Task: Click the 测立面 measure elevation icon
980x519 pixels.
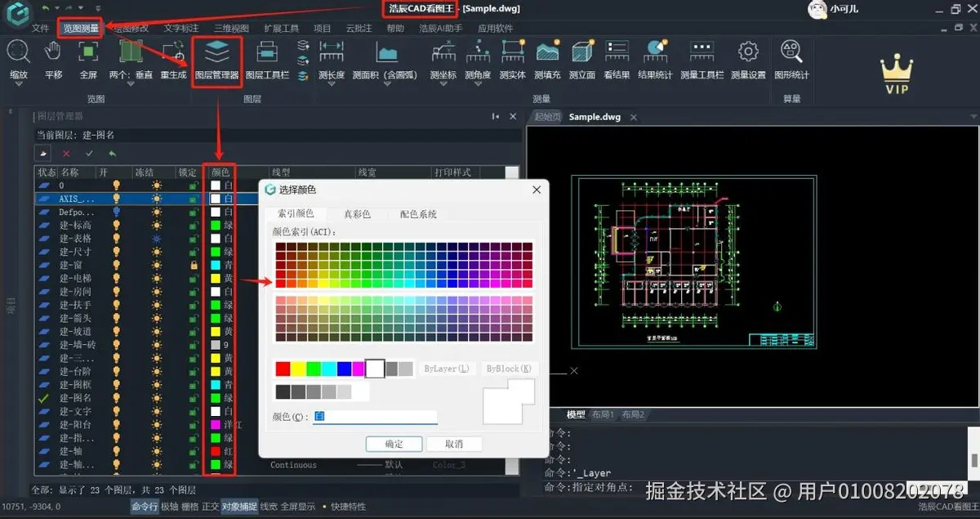Action: [x=581, y=51]
